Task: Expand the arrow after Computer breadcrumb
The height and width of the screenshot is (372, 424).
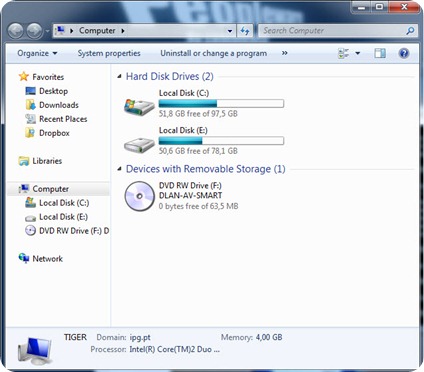Action: click(123, 31)
